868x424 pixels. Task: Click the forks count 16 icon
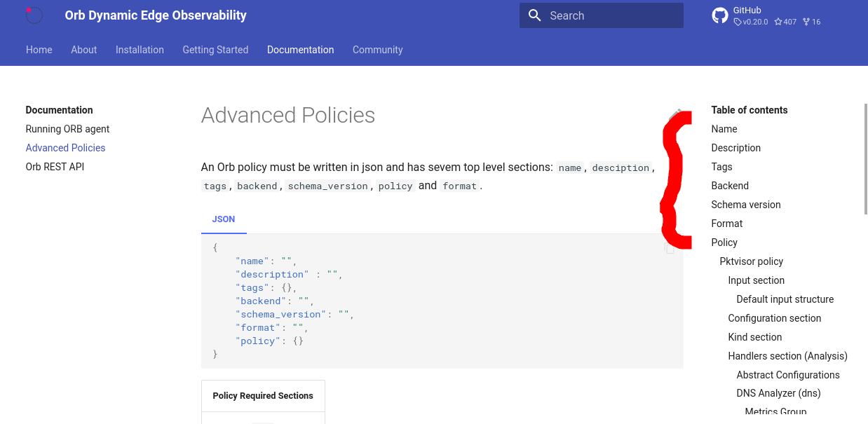tap(806, 22)
